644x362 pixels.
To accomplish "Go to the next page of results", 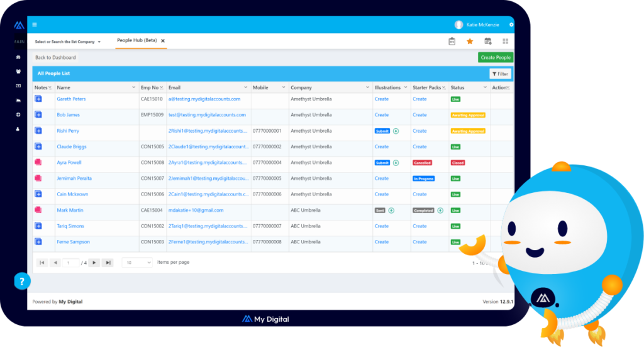I will [x=94, y=263].
